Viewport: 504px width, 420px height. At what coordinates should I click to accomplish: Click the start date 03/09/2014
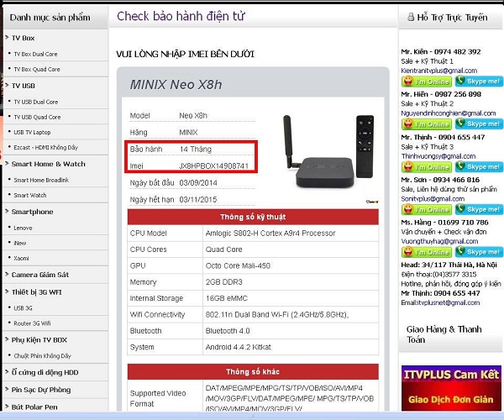click(198, 183)
